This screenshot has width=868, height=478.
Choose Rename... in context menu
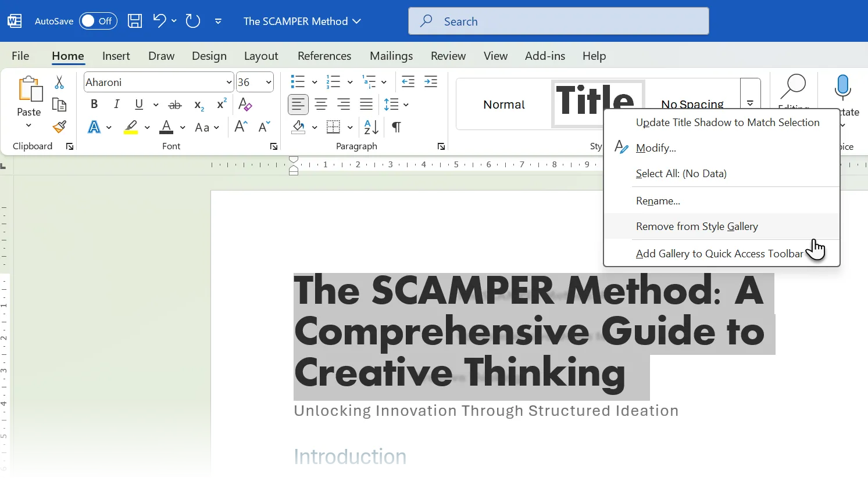coord(722,201)
